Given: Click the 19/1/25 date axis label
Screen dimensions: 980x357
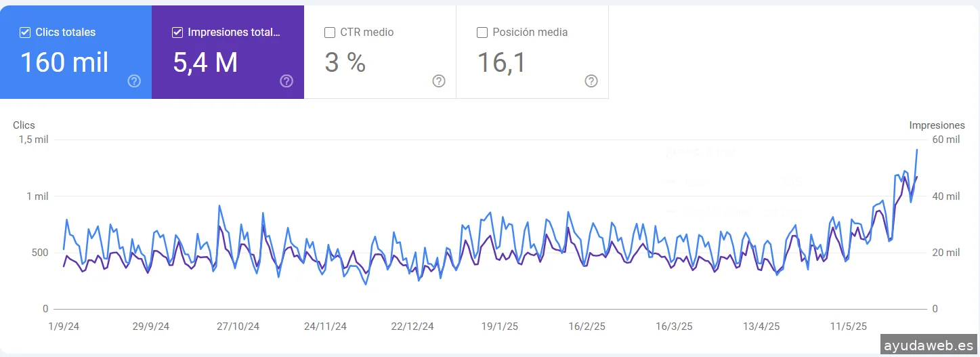Looking at the screenshot, I should 499,327.
